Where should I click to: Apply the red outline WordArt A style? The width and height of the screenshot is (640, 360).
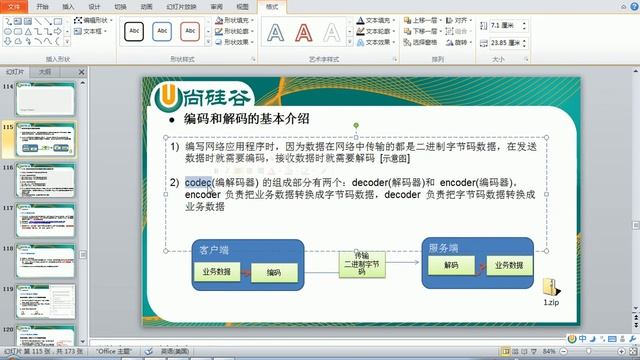tap(304, 33)
